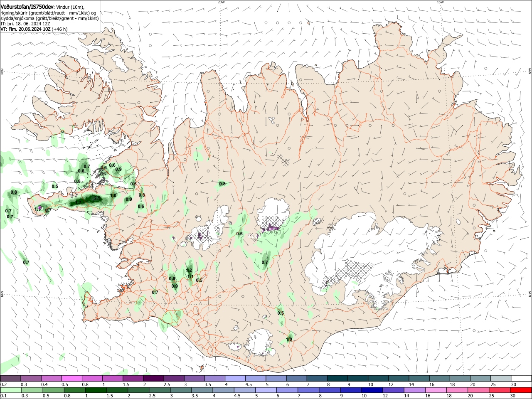The height and width of the screenshot is (399, 532).
Task: Select the crimson 25 swatch in bottom legend row
Action: 500,390
